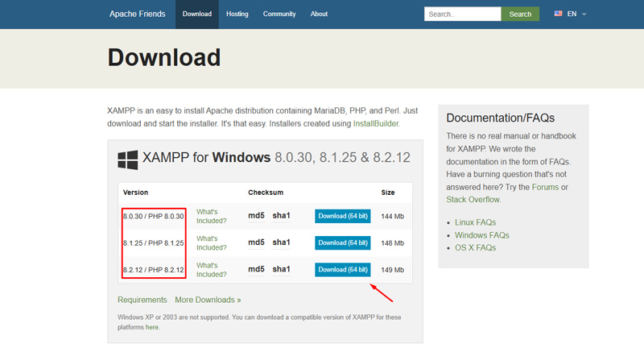This screenshot has width=644, height=348.
Task: Click the Documentation/FAQs heading
Action: [500, 118]
